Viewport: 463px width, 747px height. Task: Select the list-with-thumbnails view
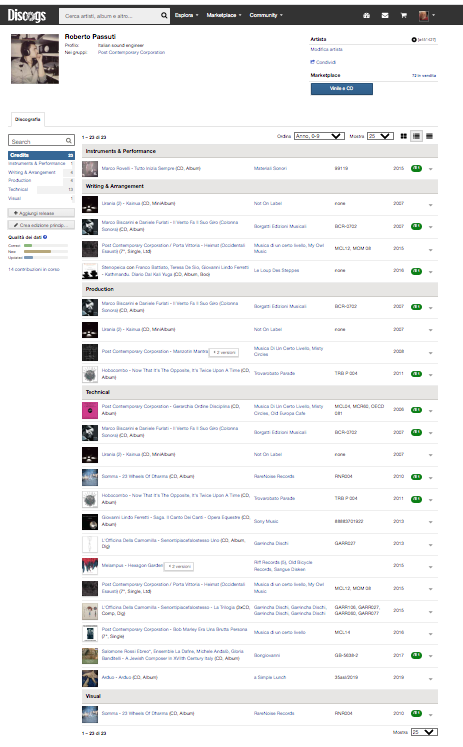coord(416,136)
